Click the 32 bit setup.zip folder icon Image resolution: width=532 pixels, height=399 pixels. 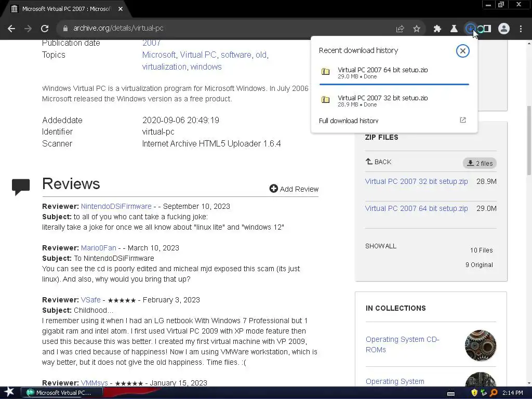pos(325,100)
